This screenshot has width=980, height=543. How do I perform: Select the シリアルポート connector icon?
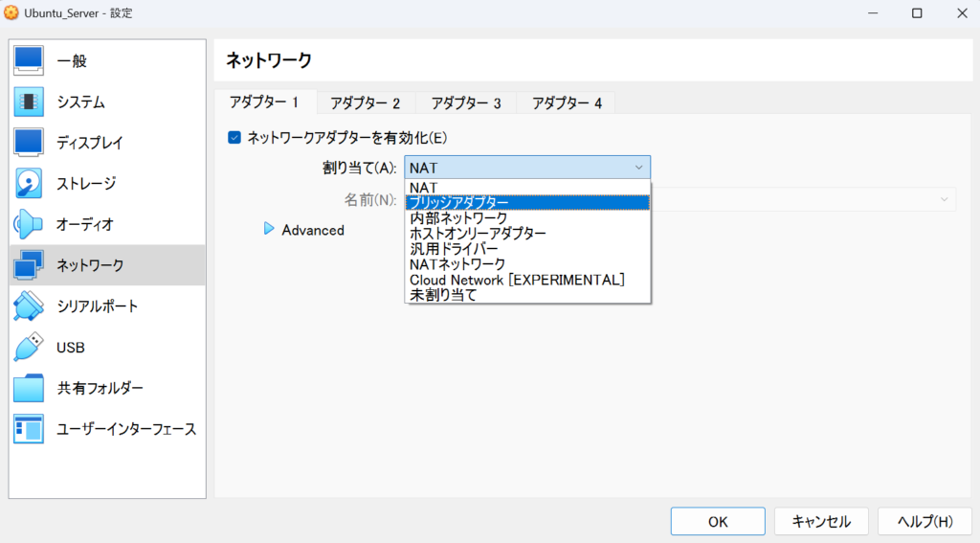click(29, 305)
